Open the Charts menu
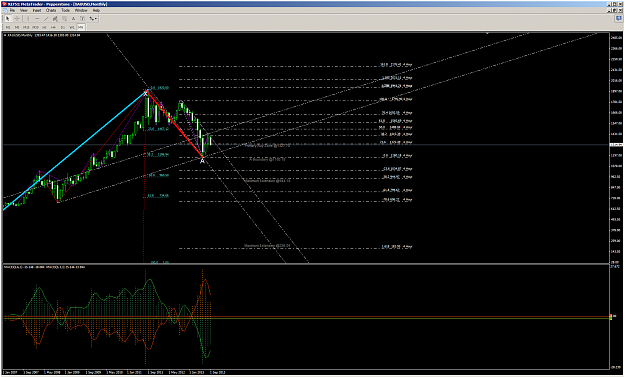625x377 pixels. pyautogui.click(x=51, y=10)
